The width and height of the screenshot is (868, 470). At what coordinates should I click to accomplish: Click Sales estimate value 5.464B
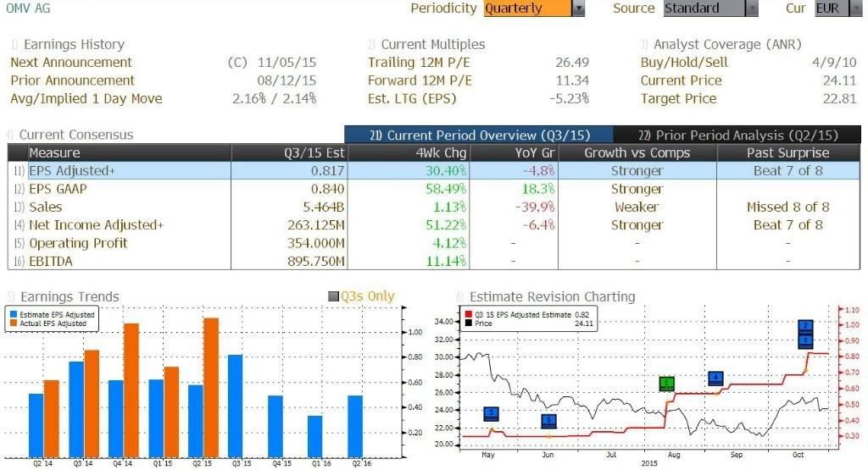coord(323,207)
